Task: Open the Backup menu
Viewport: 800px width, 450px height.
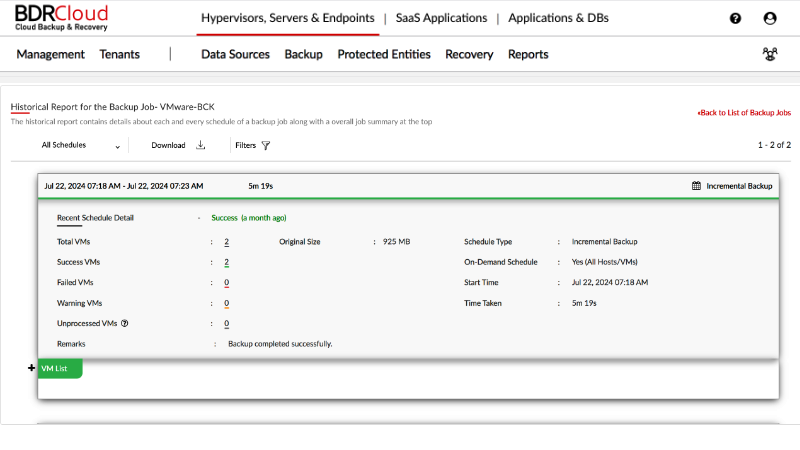Action: coord(304,54)
